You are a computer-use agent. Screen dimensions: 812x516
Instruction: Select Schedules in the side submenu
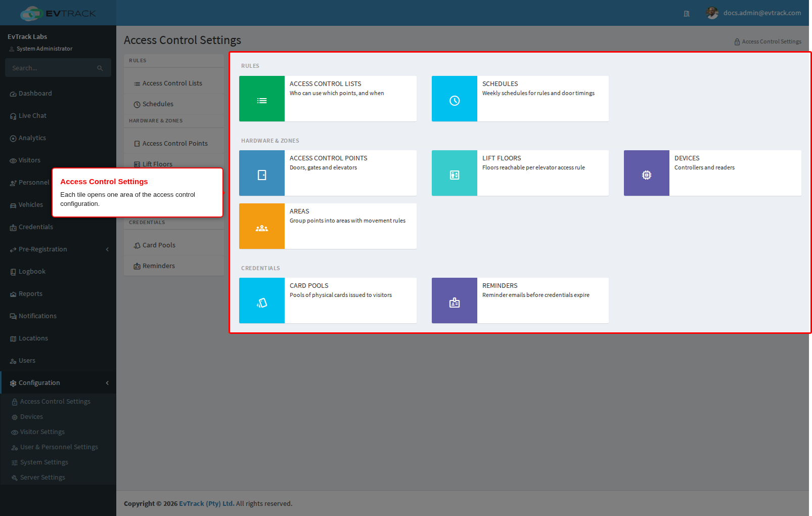click(x=174, y=104)
